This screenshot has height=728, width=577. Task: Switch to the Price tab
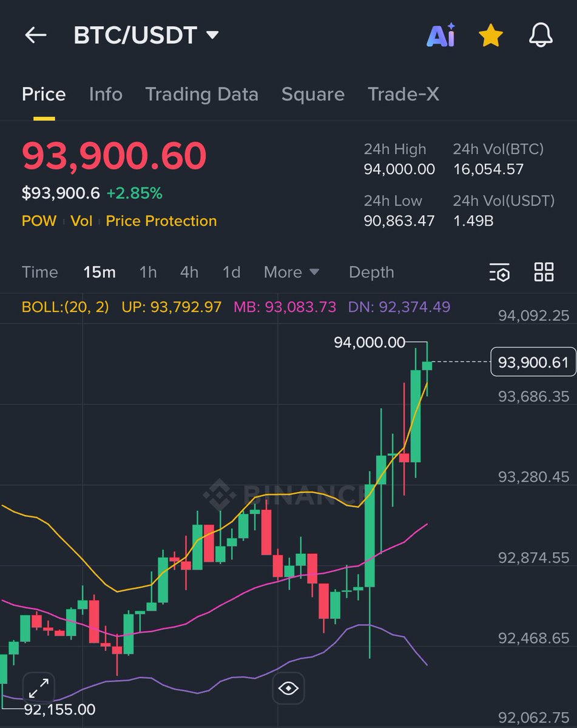44,95
